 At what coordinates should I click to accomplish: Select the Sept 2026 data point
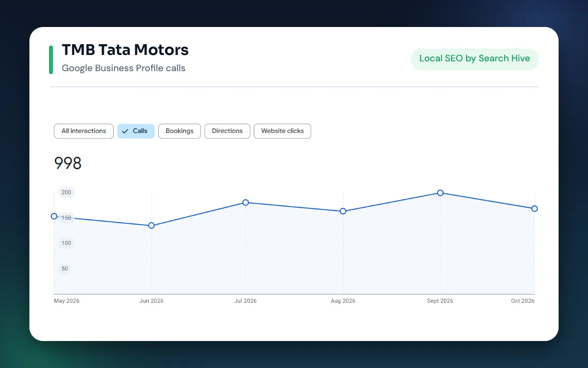click(x=440, y=193)
